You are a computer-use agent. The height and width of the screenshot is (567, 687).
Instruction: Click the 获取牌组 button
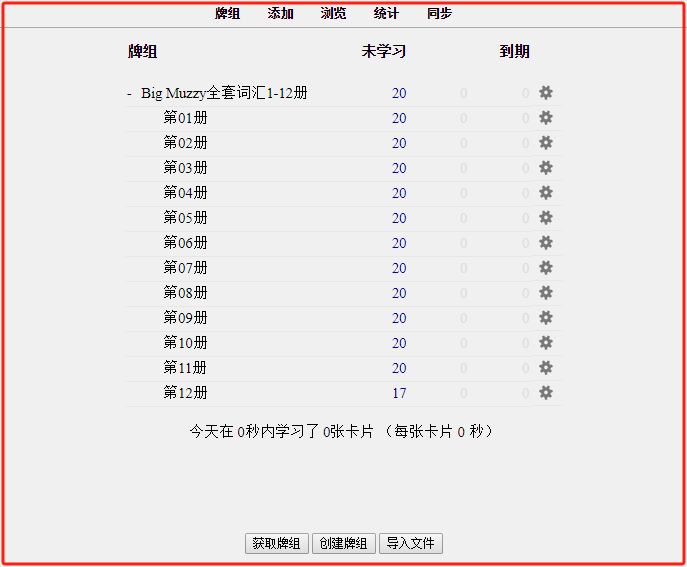point(276,543)
